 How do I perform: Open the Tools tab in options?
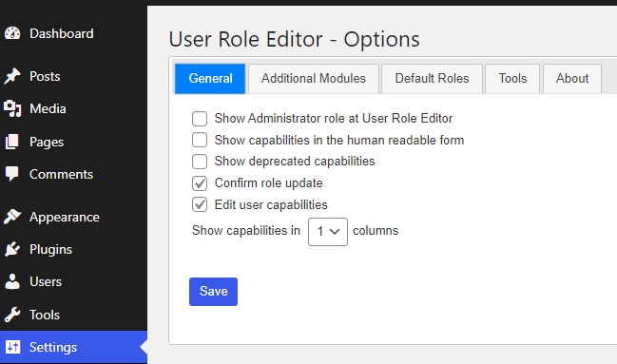(512, 78)
